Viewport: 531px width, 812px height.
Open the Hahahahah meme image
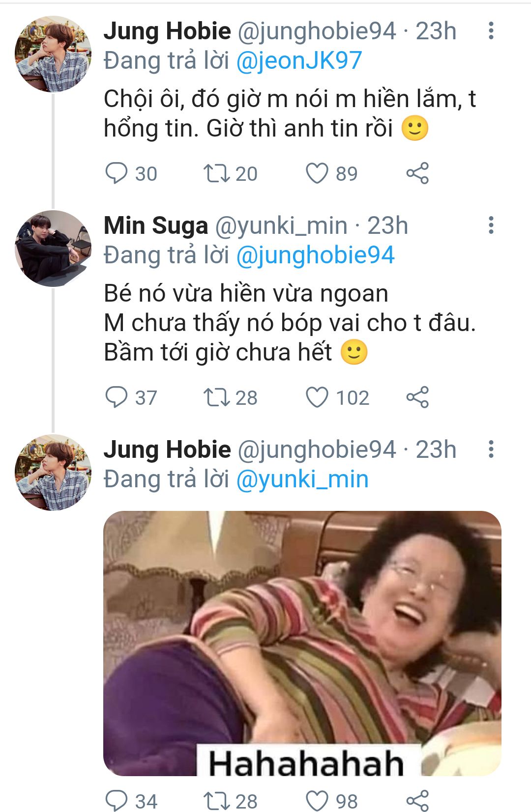point(302,644)
